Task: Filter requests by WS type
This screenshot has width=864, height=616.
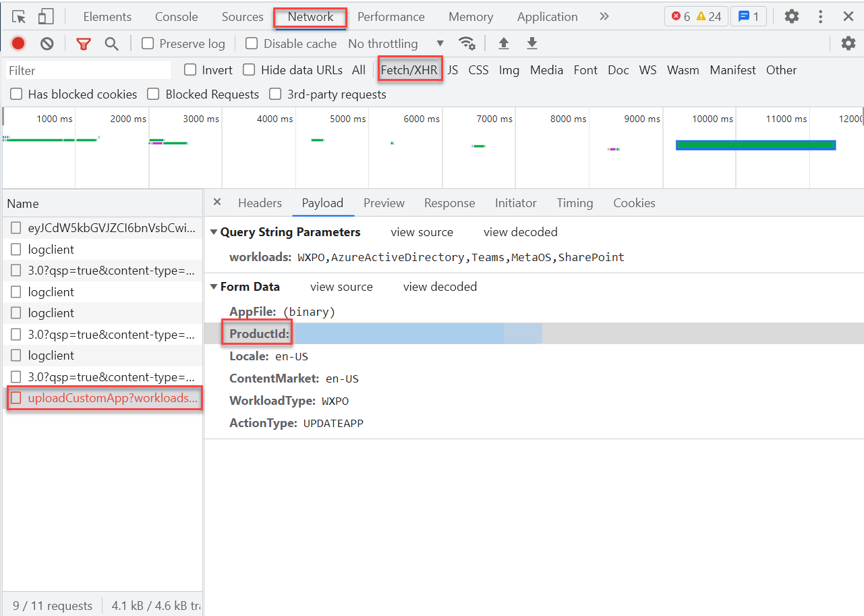Action: pos(647,70)
